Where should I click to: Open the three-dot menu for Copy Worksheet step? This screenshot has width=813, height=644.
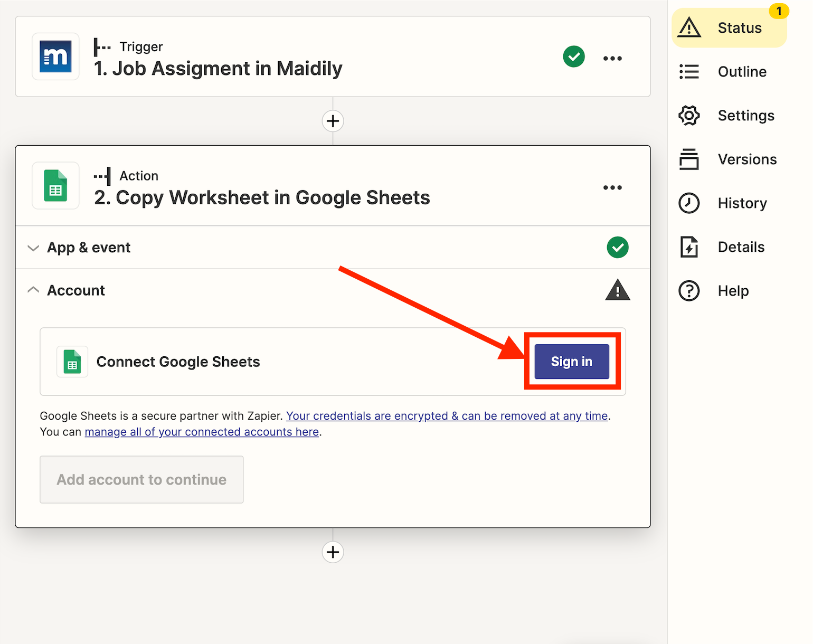pyautogui.click(x=612, y=187)
